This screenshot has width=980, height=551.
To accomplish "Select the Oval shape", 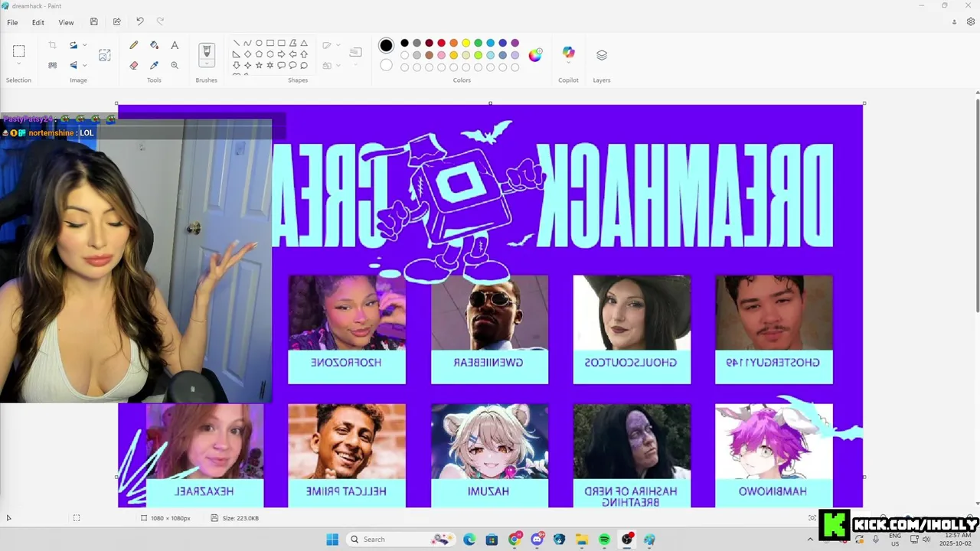I will click(x=259, y=43).
